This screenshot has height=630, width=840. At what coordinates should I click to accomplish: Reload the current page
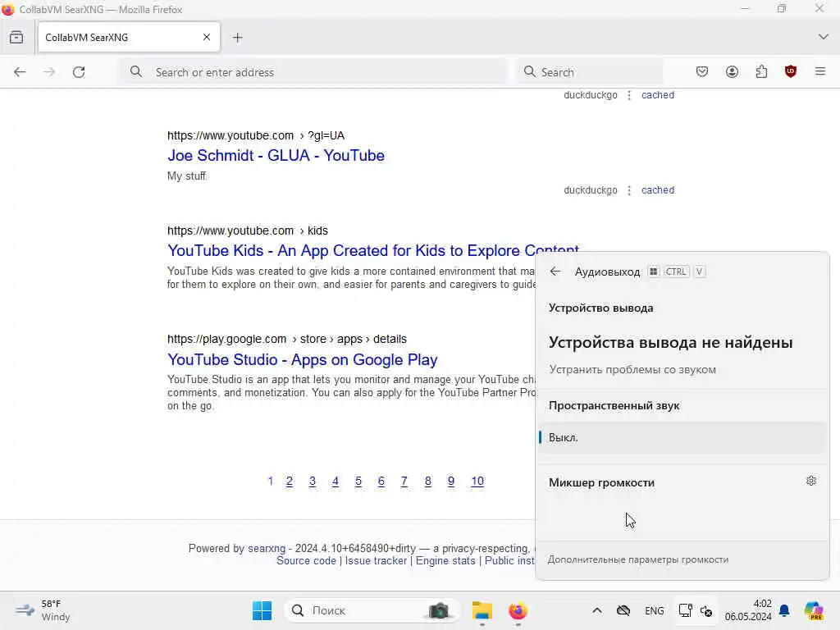[79, 72]
